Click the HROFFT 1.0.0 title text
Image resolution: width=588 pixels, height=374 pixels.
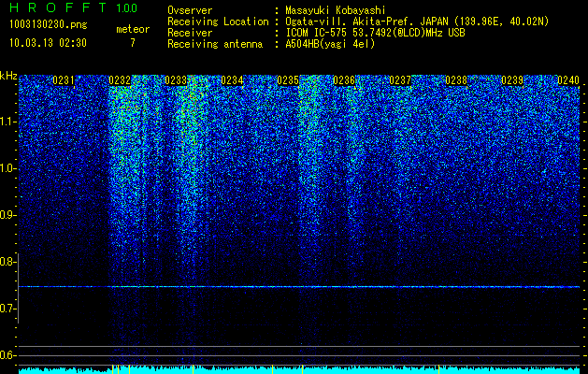pyautogui.click(x=74, y=7)
